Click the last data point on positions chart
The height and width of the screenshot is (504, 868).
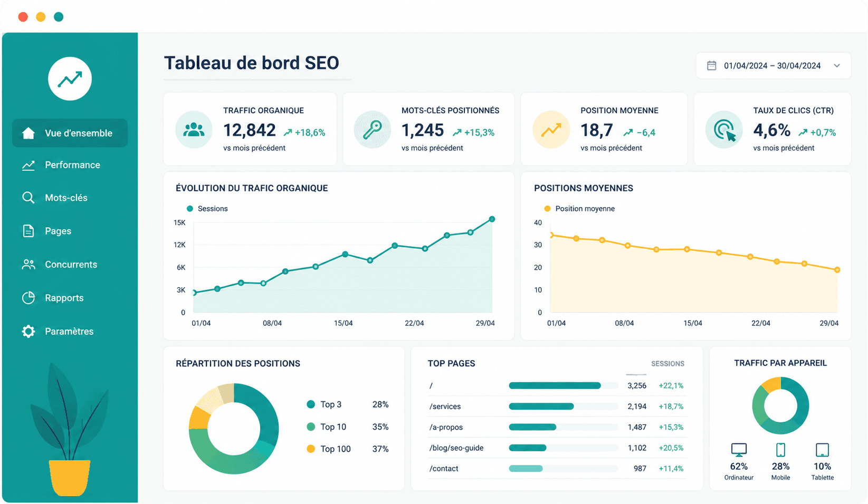tap(837, 270)
